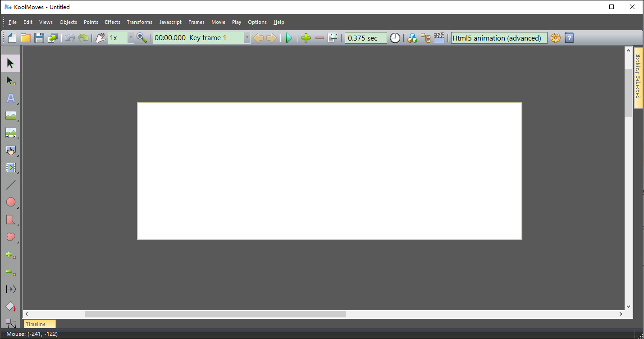The width and height of the screenshot is (644, 339).
Task: Open the Frames menu
Action: (196, 22)
